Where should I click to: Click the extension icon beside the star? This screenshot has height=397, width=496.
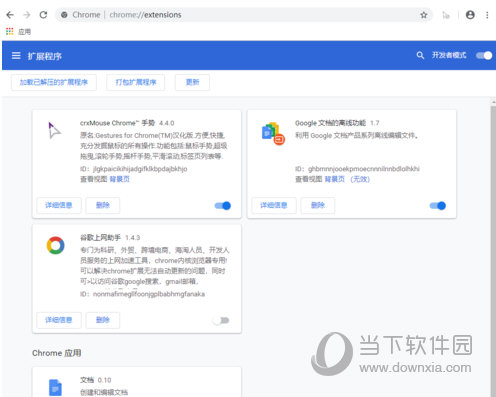tap(446, 15)
